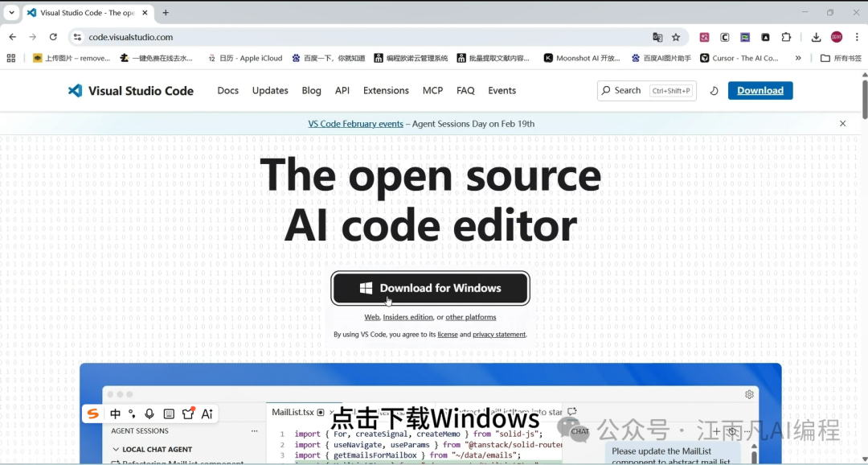Open the Chrome three-dot menu

click(x=856, y=37)
